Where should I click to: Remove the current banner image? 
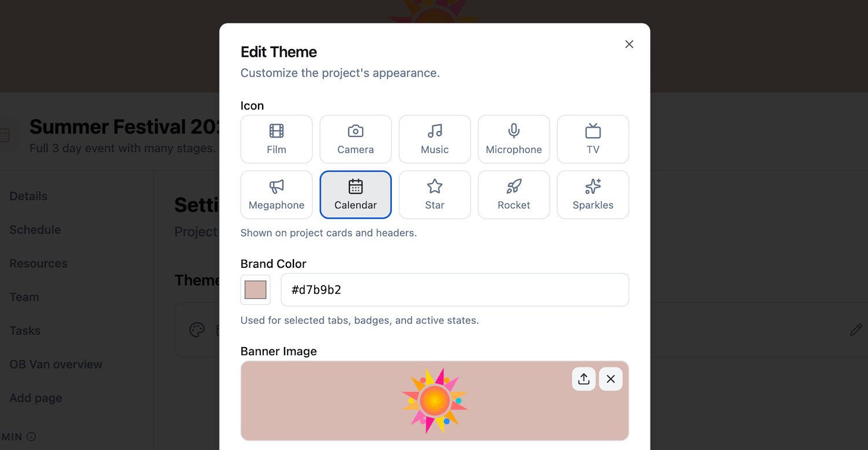610,379
